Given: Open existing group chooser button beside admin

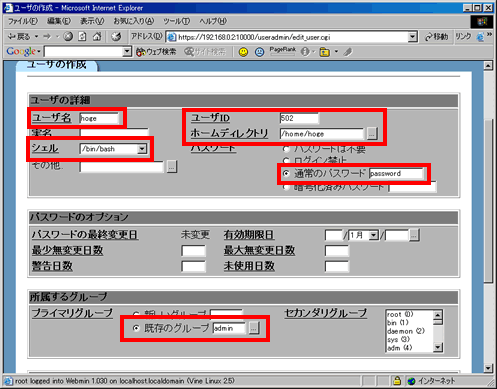Looking at the screenshot, I should point(254,328).
